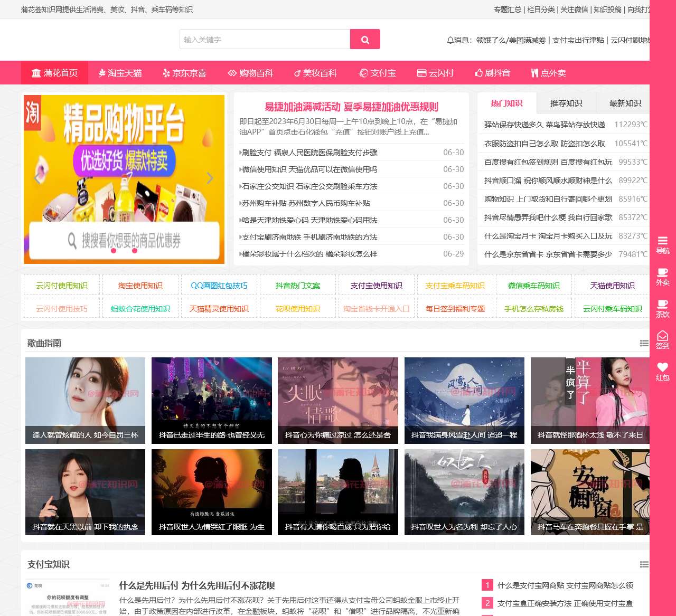Screen dimensions: 676x616
Task: Open 支付宝出行津贴 message link
Action: coord(578,40)
